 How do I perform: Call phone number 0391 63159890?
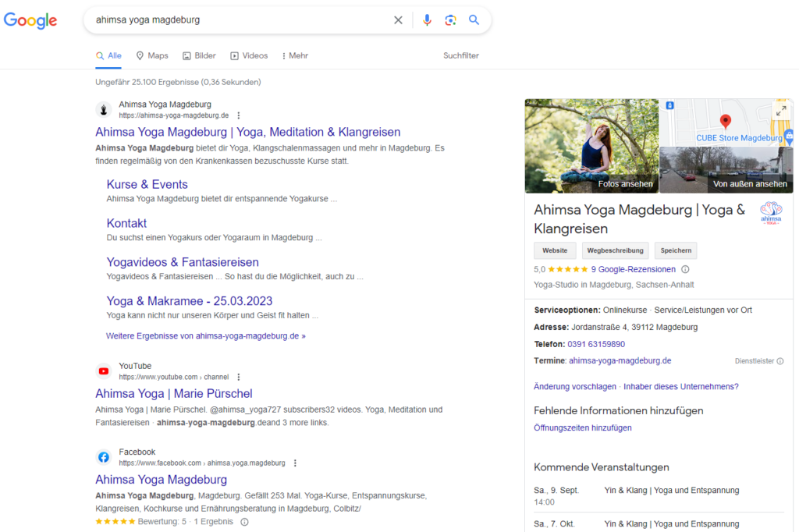tap(596, 344)
